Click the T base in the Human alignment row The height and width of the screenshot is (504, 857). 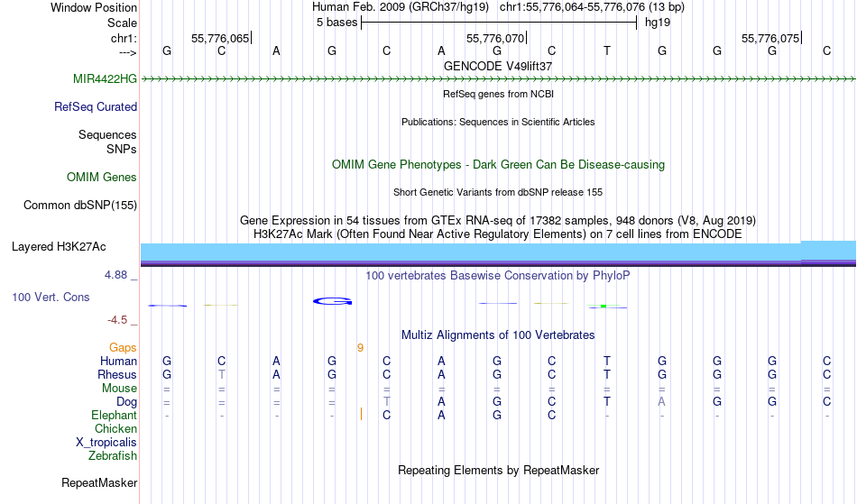tap(607, 361)
